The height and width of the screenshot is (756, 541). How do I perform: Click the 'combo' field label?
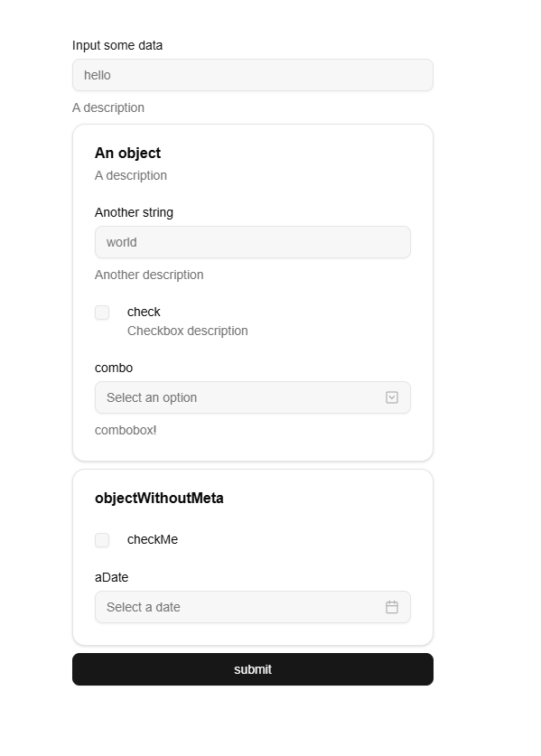click(x=113, y=368)
